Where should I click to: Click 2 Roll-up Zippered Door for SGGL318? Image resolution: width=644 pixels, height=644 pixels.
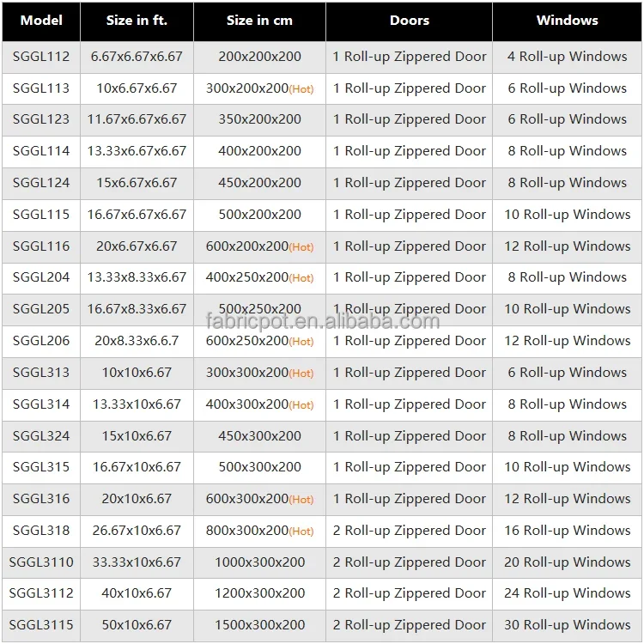pos(409,531)
